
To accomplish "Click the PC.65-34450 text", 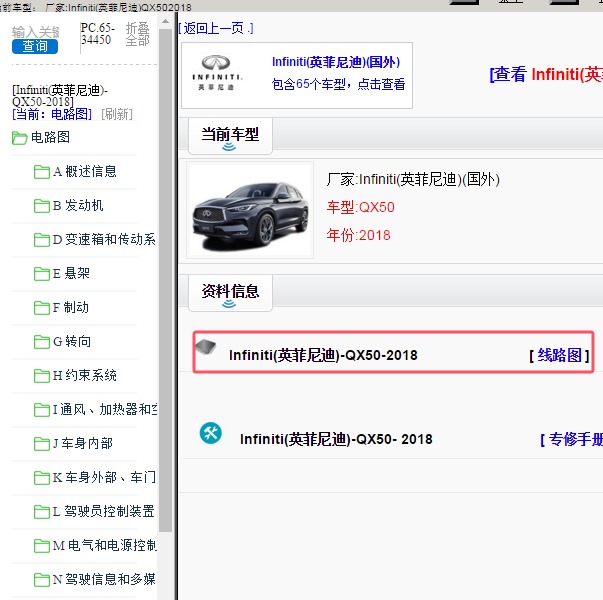I will tap(98, 34).
